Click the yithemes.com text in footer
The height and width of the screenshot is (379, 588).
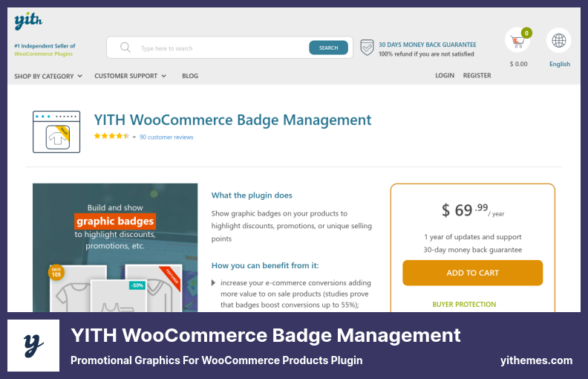(536, 360)
